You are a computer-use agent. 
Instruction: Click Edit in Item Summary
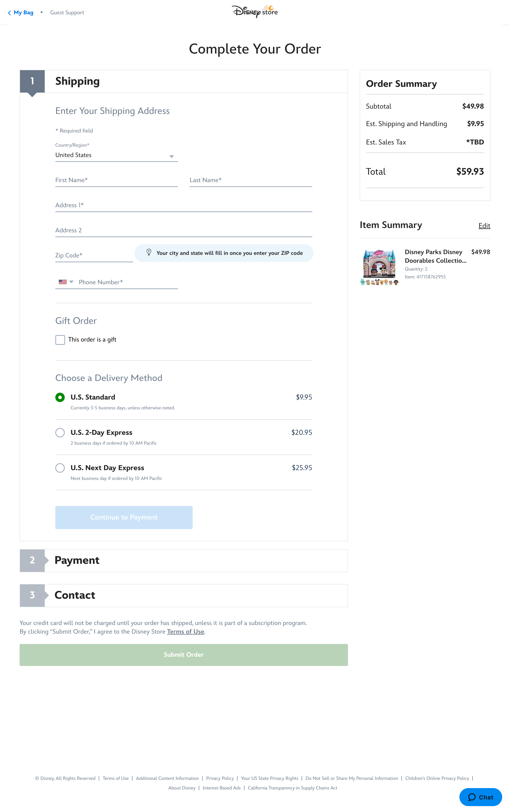484,226
